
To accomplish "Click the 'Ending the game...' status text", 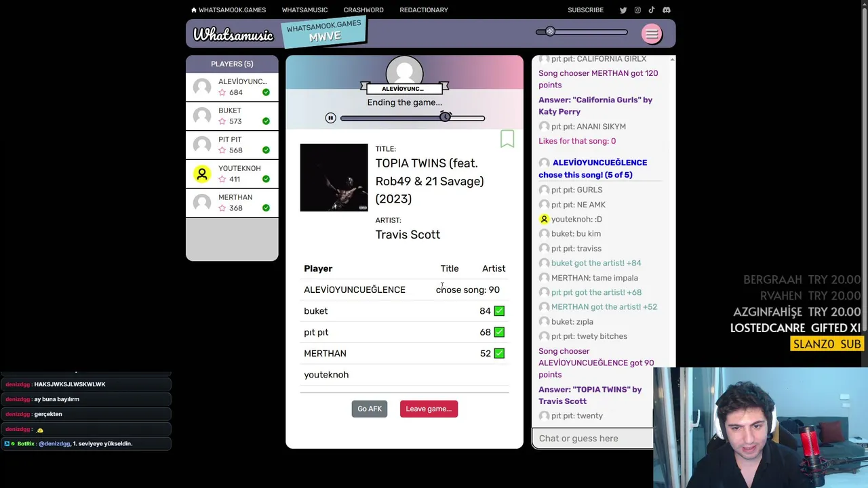I will (405, 102).
